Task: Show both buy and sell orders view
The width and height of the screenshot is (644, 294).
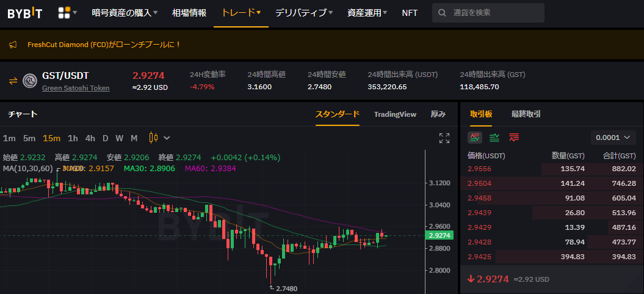Action: click(x=475, y=138)
